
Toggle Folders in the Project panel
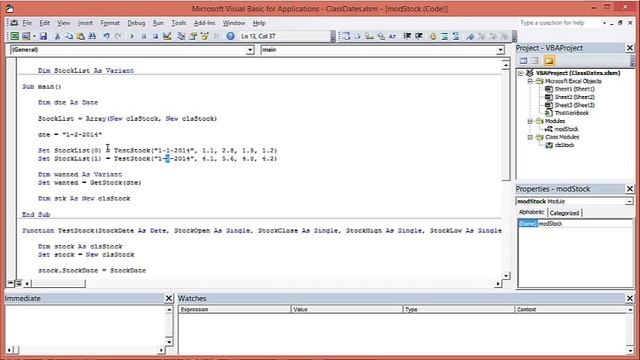[x=549, y=61]
